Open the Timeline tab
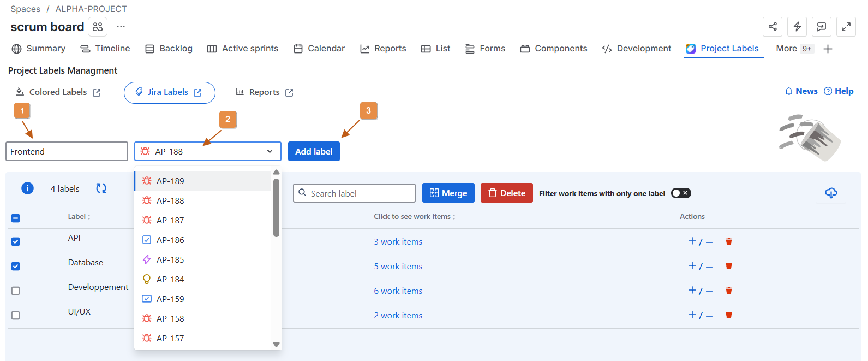Screen dimensions: 868x361 [105, 49]
